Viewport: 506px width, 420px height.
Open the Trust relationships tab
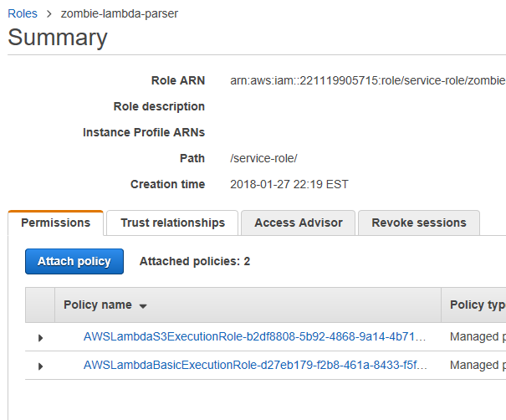coord(172,223)
